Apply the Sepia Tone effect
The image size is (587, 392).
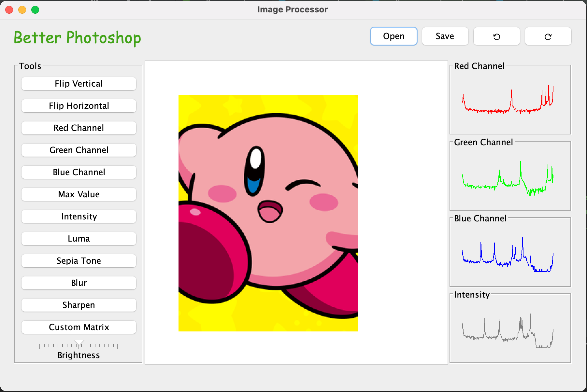(x=79, y=261)
